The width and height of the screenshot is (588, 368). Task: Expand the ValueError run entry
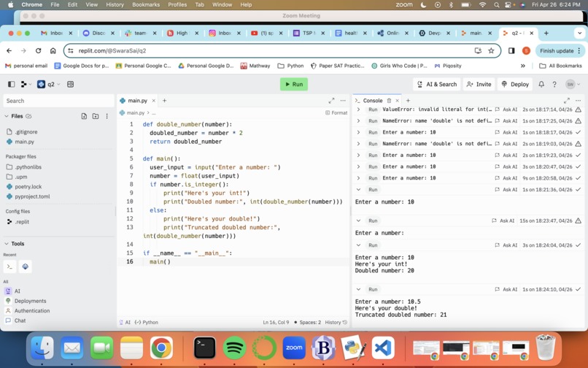click(358, 110)
